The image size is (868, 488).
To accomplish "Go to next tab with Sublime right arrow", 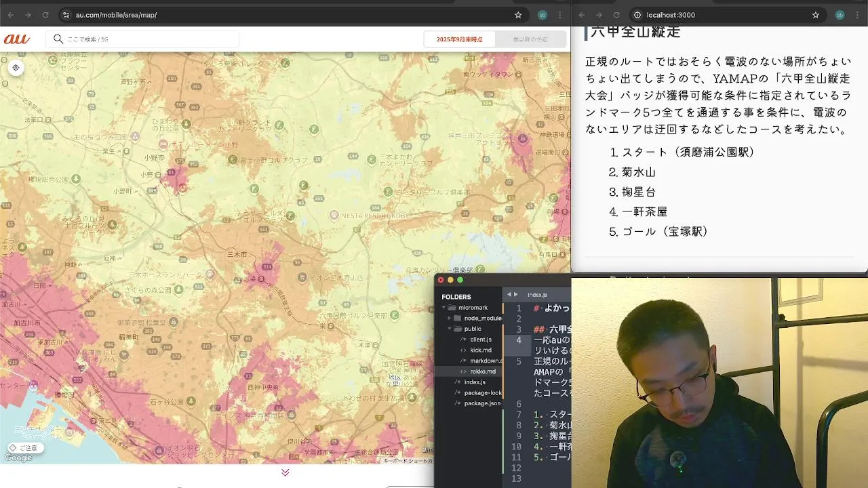I will click(516, 295).
